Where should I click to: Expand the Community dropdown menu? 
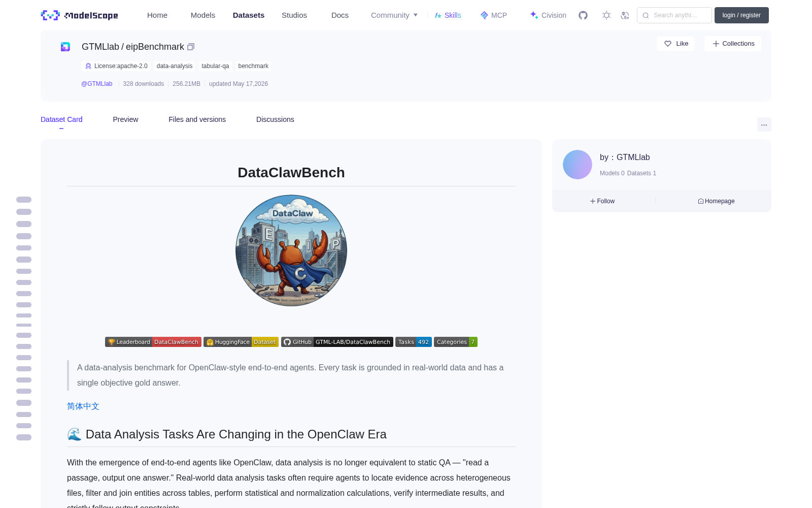pos(394,15)
